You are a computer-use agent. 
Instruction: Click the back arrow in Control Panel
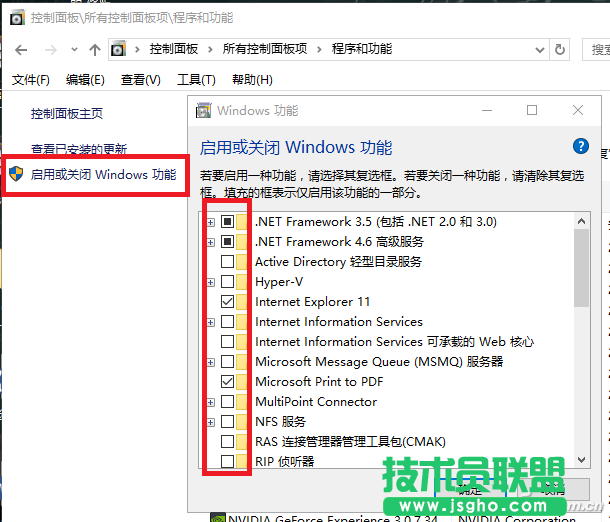[21, 49]
